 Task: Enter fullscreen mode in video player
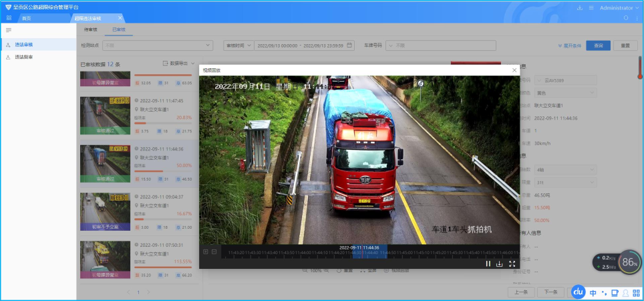512,264
